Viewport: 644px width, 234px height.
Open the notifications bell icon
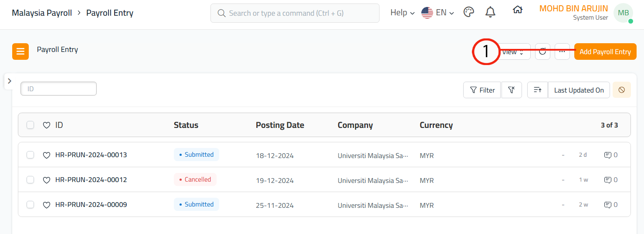[490, 13]
